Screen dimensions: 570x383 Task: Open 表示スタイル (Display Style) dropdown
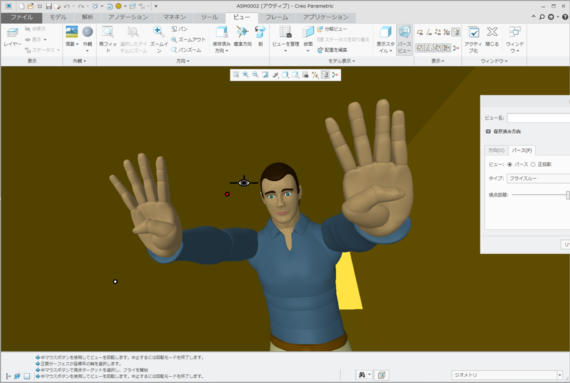point(386,47)
